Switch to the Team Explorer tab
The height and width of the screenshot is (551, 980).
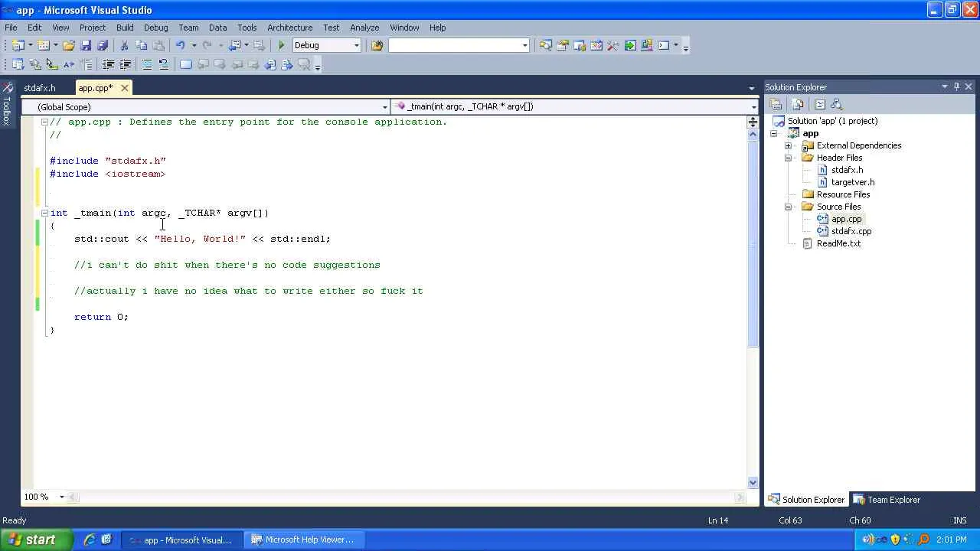(886, 500)
